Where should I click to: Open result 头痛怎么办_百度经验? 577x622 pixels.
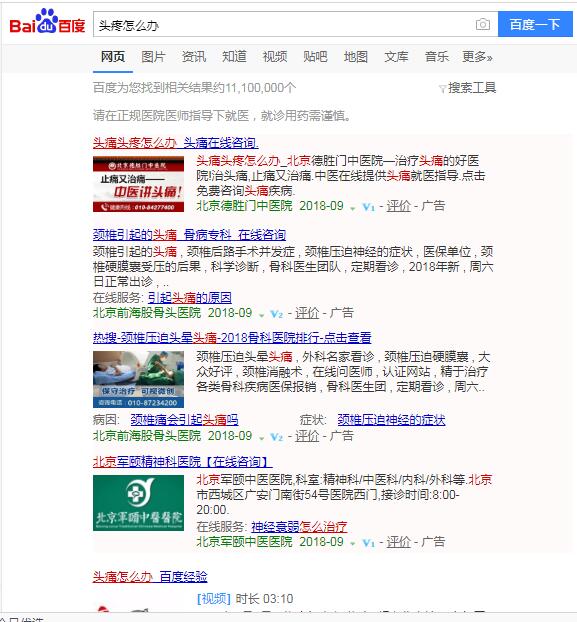[150, 576]
